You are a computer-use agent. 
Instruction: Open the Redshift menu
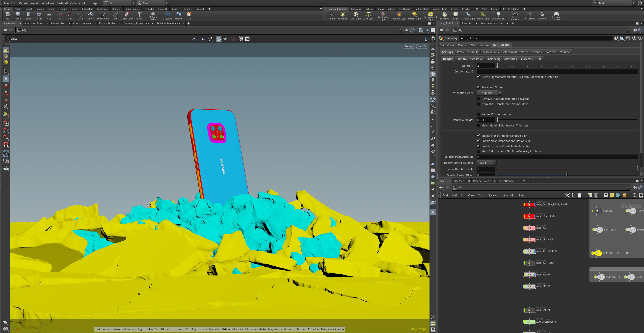point(62,3)
